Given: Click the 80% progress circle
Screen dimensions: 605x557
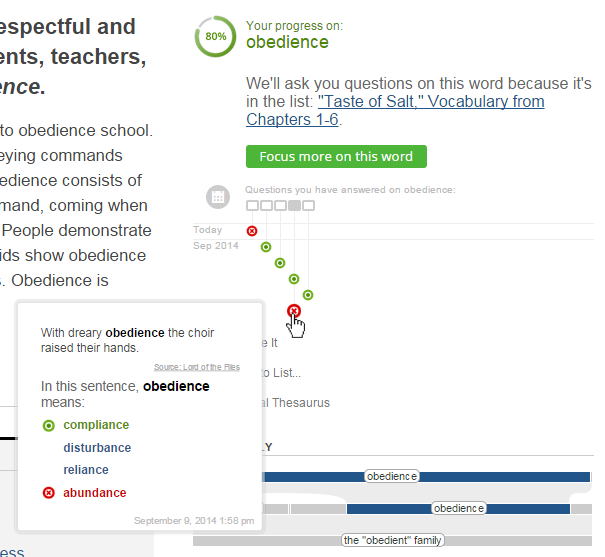Looking at the screenshot, I should (x=215, y=35).
